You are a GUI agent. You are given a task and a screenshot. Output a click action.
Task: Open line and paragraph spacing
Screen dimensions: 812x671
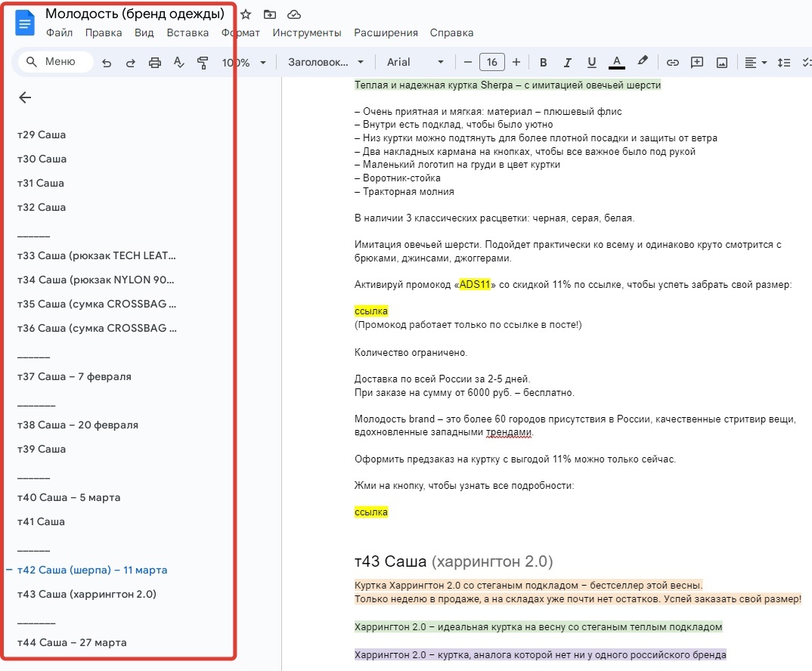(x=784, y=63)
